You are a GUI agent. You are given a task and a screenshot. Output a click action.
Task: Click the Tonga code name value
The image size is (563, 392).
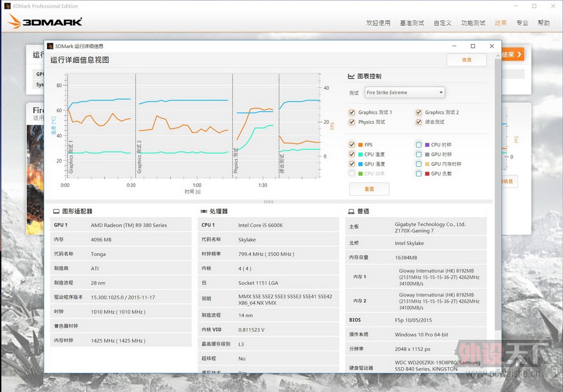pyautogui.click(x=98, y=254)
